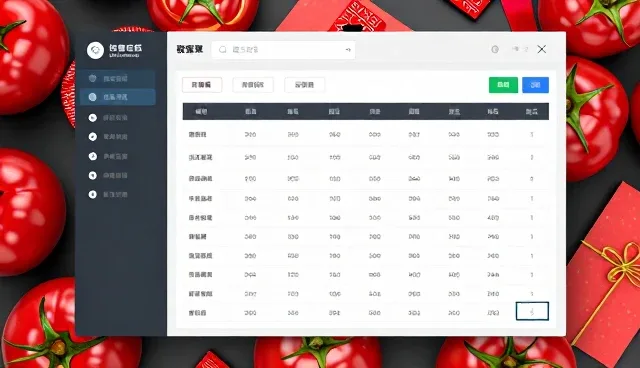
Task: Open the seventh sidebar entry via its round icon
Action: point(93,195)
